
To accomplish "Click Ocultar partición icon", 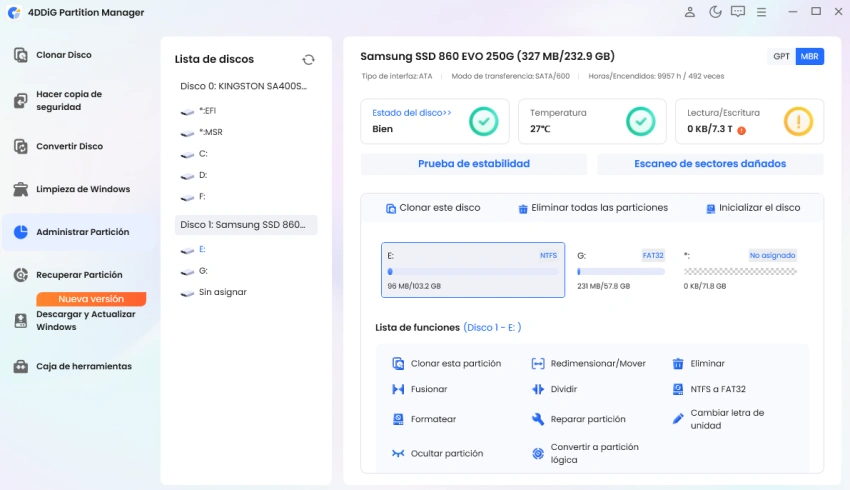I will 398,453.
